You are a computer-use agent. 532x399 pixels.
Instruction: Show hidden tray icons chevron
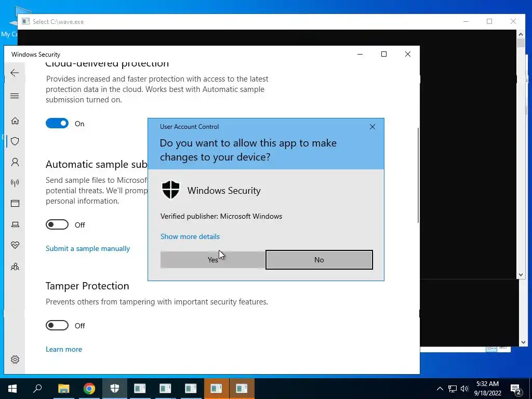tap(440, 389)
